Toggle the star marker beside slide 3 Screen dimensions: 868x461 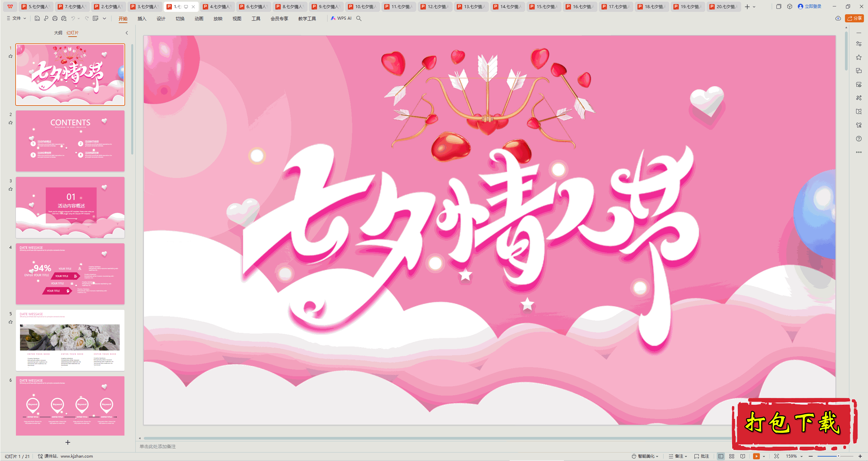click(11, 189)
